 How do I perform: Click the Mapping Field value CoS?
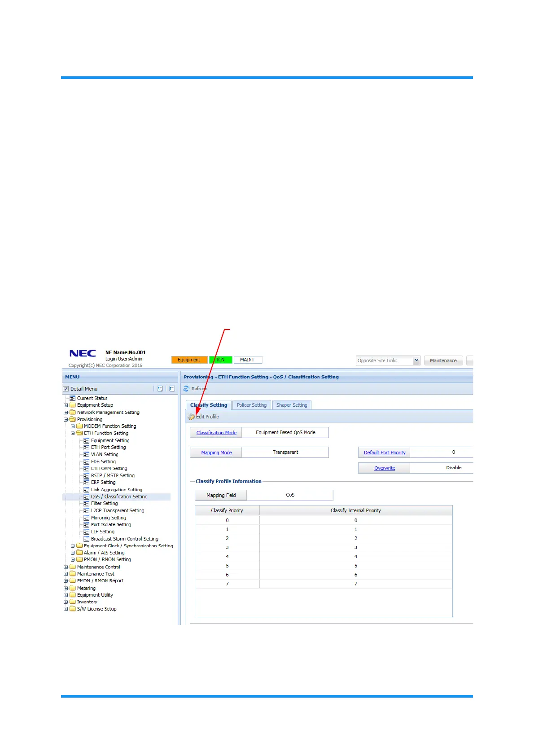[290, 495]
